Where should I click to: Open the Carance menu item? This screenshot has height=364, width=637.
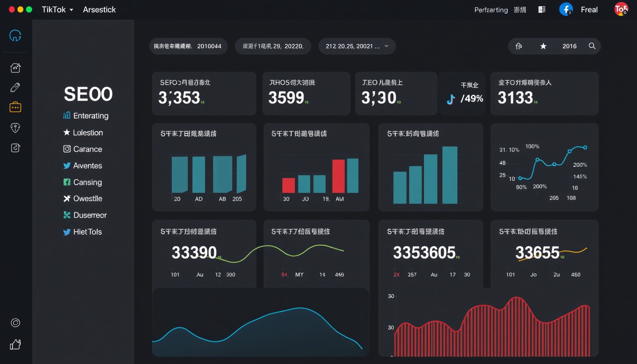[x=87, y=149]
